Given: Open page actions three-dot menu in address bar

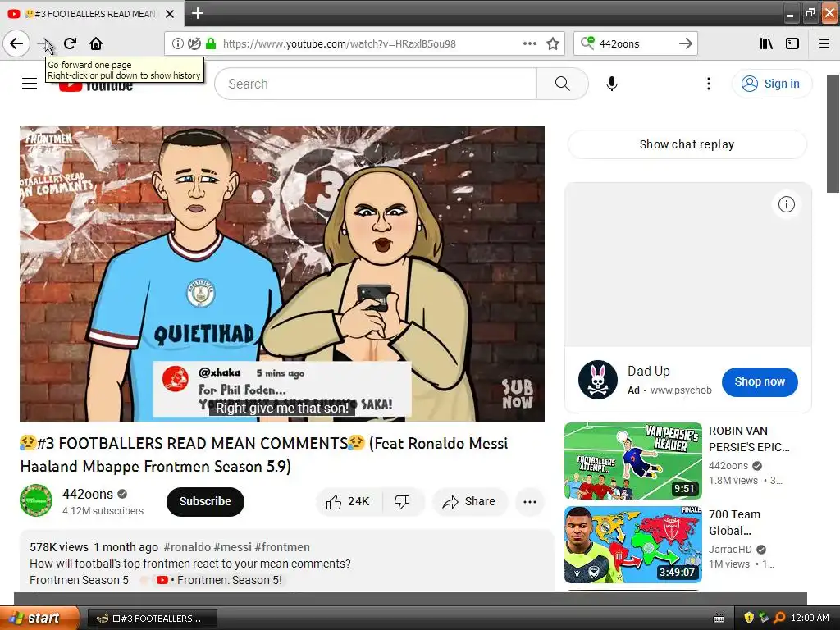Looking at the screenshot, I should [529, 43].
